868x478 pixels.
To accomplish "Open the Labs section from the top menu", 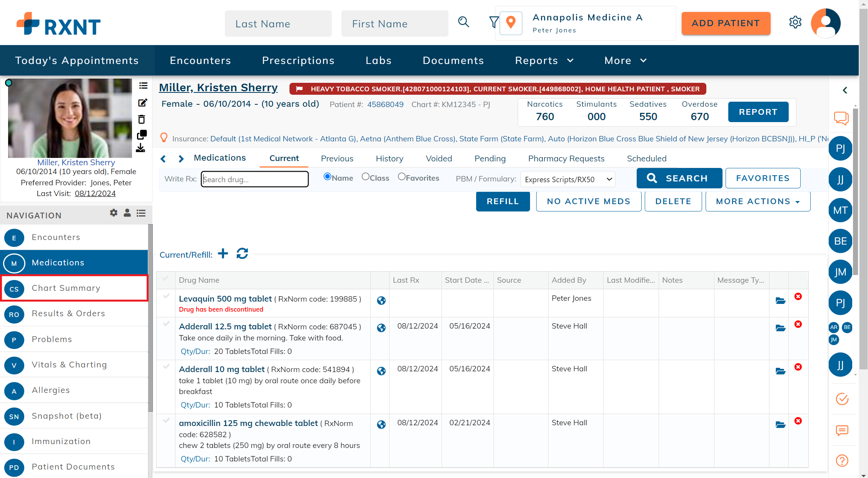I will pos(378,60).
